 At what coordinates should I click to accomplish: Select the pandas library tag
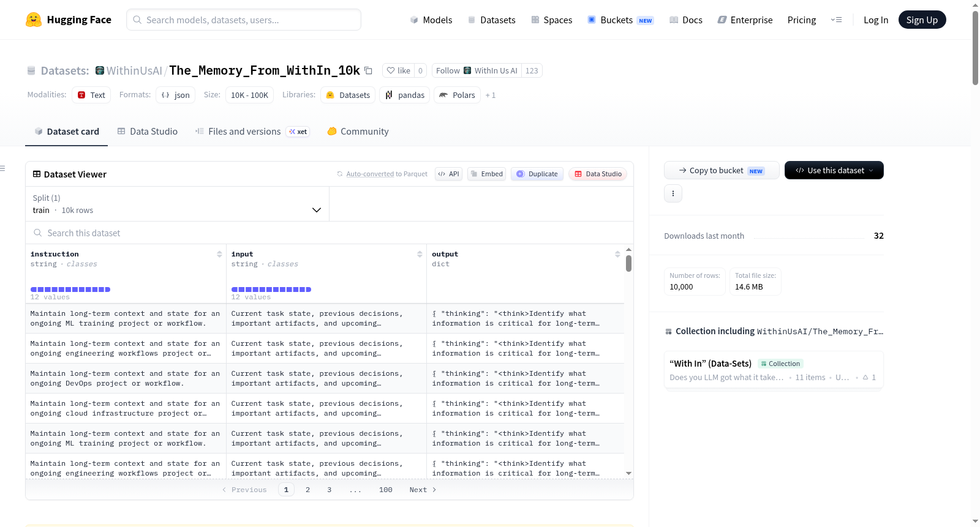(x=405, y=95)
